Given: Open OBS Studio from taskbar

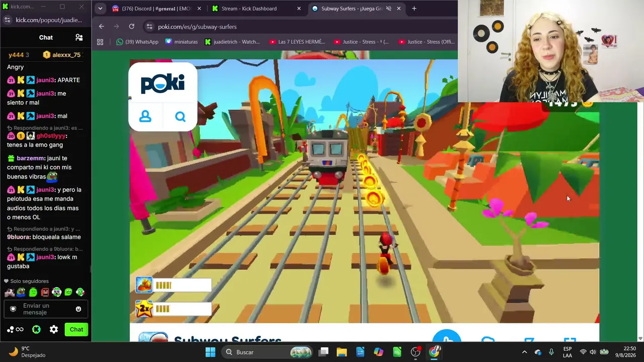Looking at the screenshot, I should [x=416, y=352].
